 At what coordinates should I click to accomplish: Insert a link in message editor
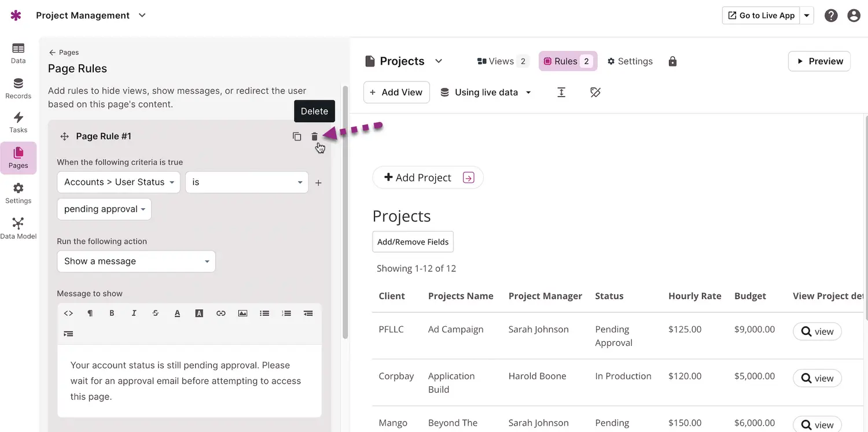pyautogui.click(x=220, y=313)
